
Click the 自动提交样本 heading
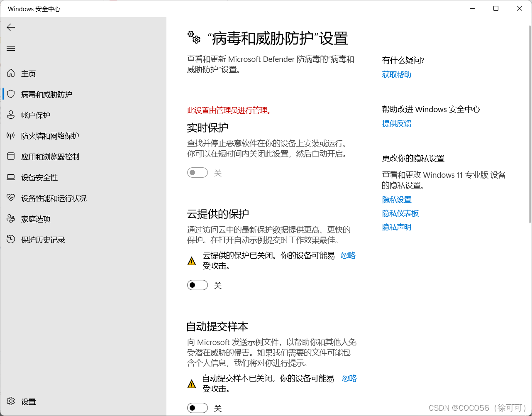pos(217,326)
